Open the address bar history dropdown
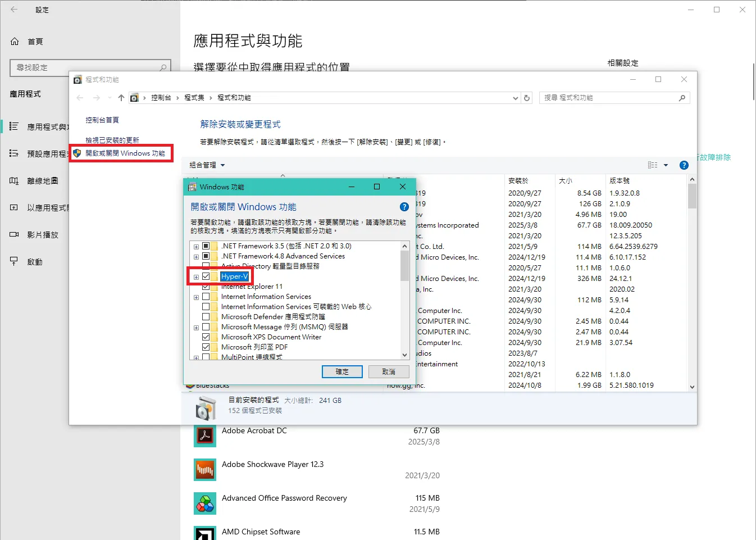 pos(516,98)
